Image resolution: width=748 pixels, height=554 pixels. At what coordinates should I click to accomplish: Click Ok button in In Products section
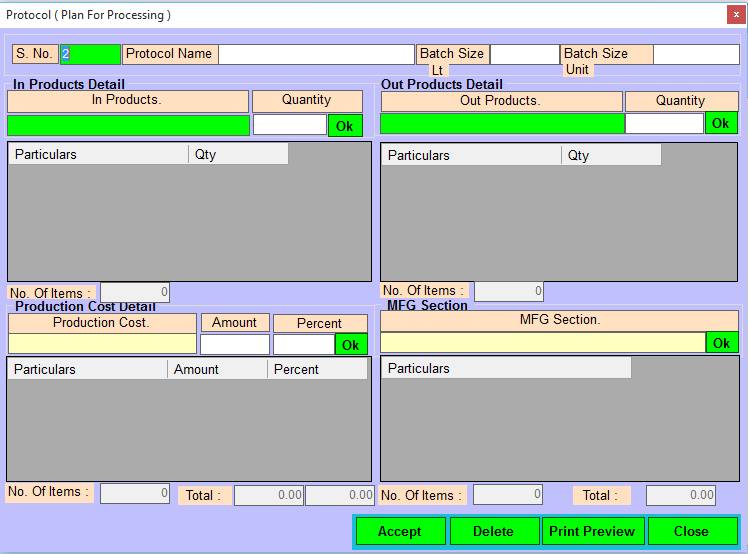(x=344, y=125)
